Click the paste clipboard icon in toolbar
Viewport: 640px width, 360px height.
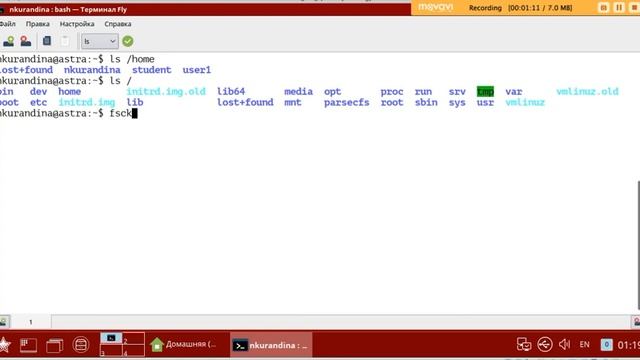(x=65, y=41)
